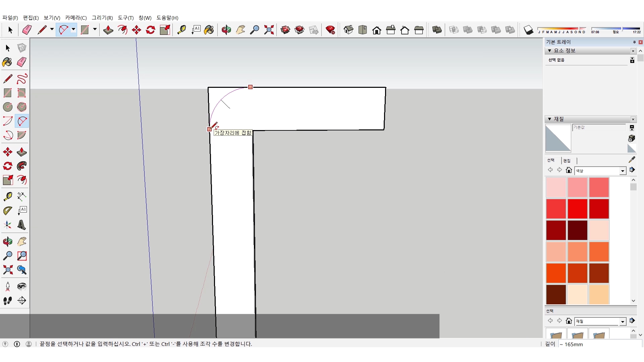Screen dimensions: 644x362
Task: Click the Zoom Extents icon in top toolbar
Action: (269, 30)
